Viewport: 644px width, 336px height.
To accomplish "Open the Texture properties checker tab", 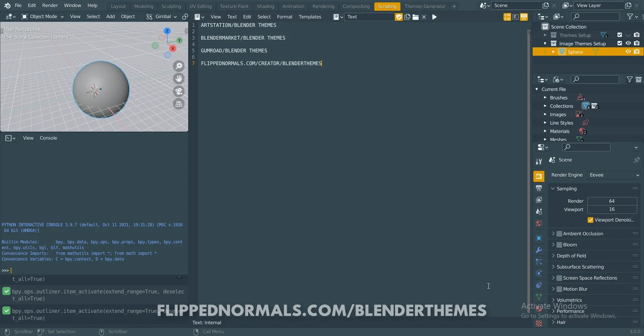I will (x=539, y=323).
